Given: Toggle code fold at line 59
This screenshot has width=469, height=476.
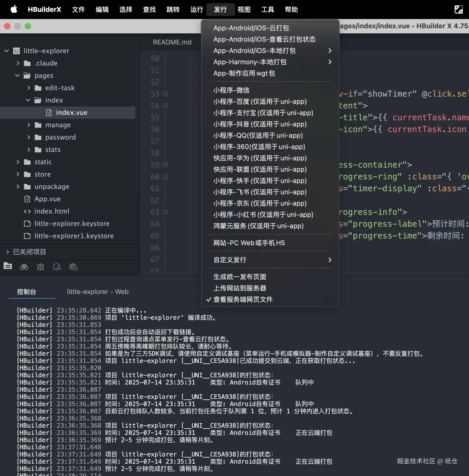Looking at the screenshot, I should [x=165, y=165].
